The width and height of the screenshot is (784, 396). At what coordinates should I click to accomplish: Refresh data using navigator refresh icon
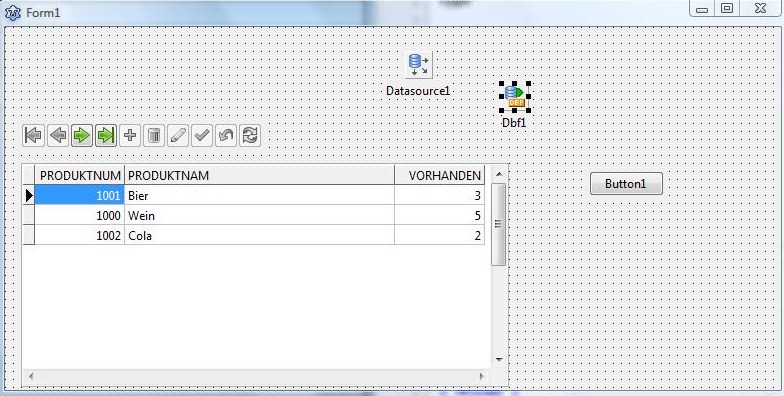tap(250, 136)
